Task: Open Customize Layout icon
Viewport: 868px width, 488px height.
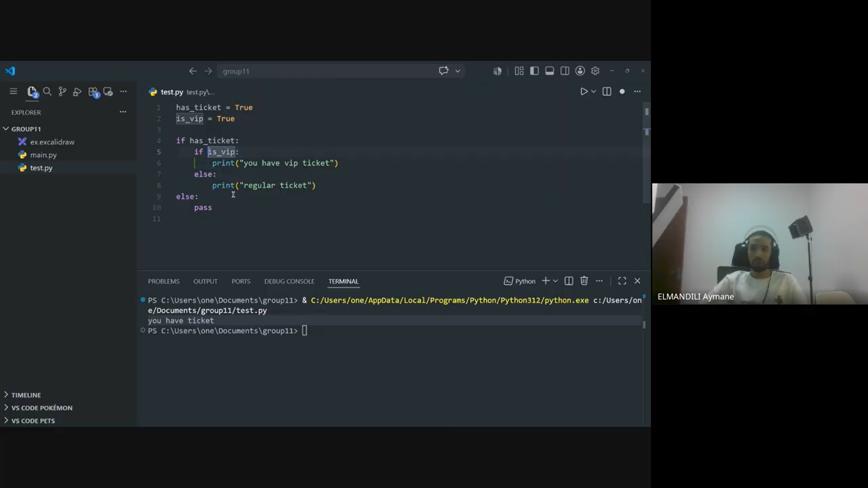Action: tap(519, 71)
